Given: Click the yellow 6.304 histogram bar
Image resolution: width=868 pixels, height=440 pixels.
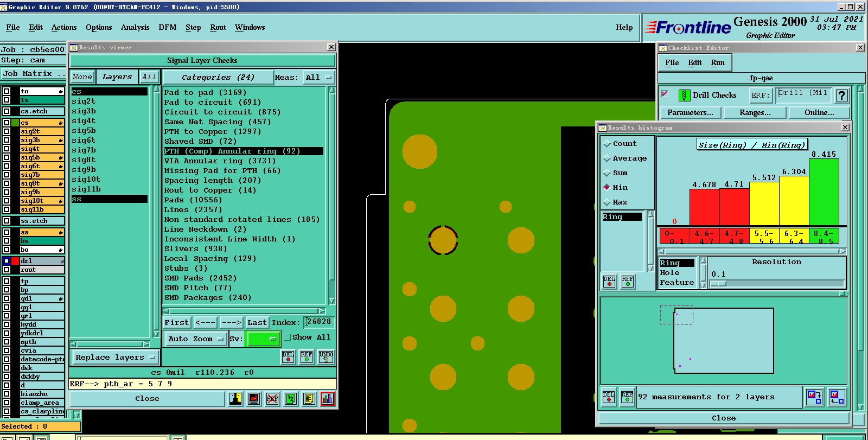Looking at the screenshot, I should point(794,201).
